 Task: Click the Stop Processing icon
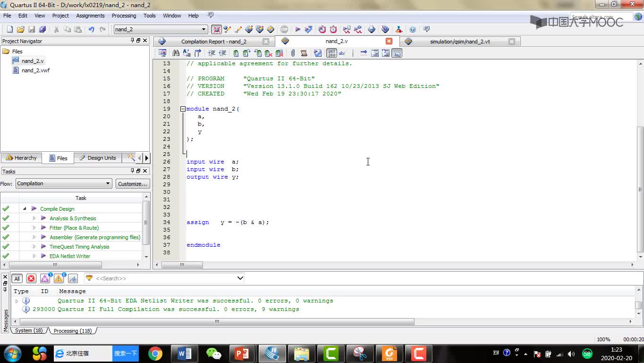point(284,29)
